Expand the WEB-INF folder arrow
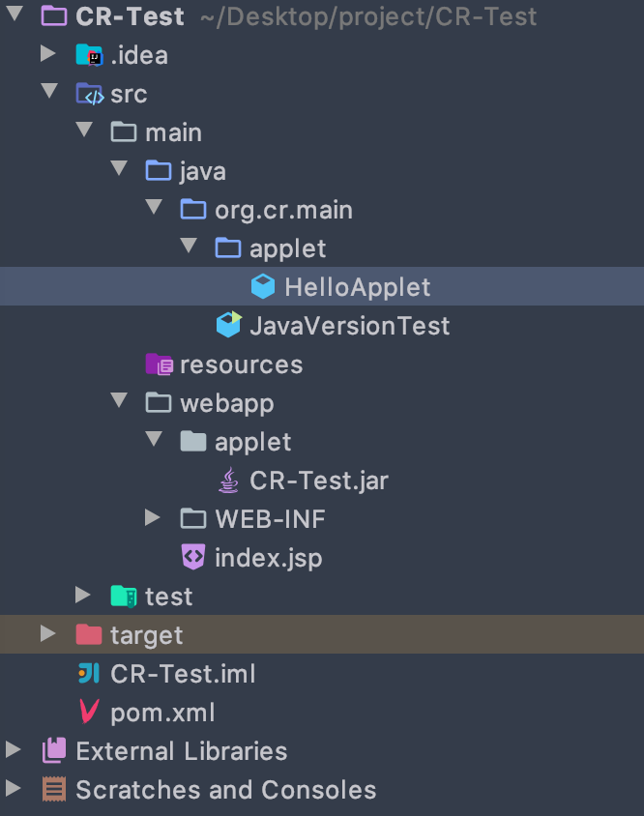Image resolution: width=644 pixels, height=816 pixels. coord(153,518)
